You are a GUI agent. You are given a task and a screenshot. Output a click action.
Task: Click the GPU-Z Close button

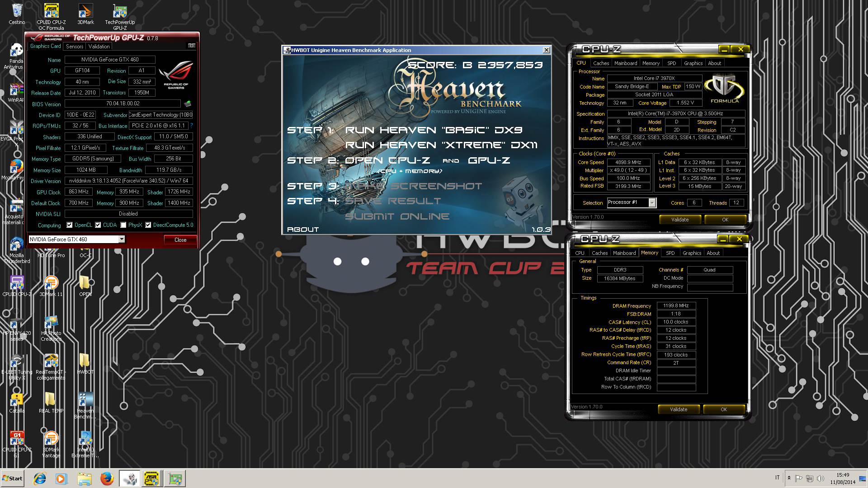point(180,239)
